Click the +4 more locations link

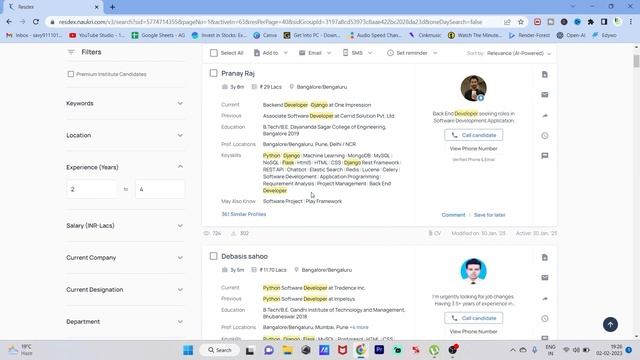(359, 327)
